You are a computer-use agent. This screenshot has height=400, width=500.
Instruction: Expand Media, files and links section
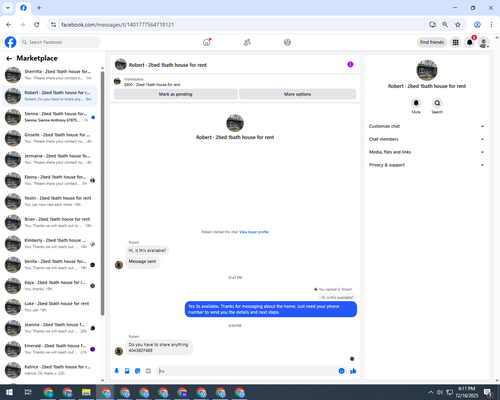pyautogui.click(x=426, y=152)
